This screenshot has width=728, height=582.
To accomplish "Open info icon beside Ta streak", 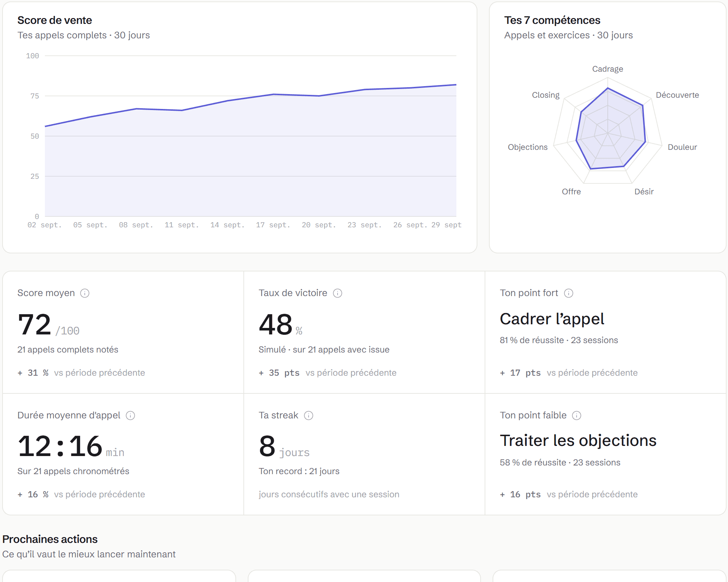I will click(x=309, y=416).
